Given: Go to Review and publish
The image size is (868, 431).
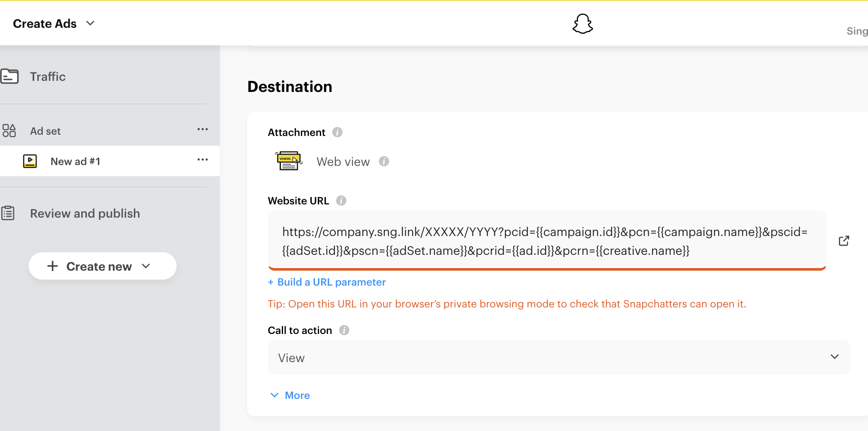Looking at the screenshot, I should (85, 213).
